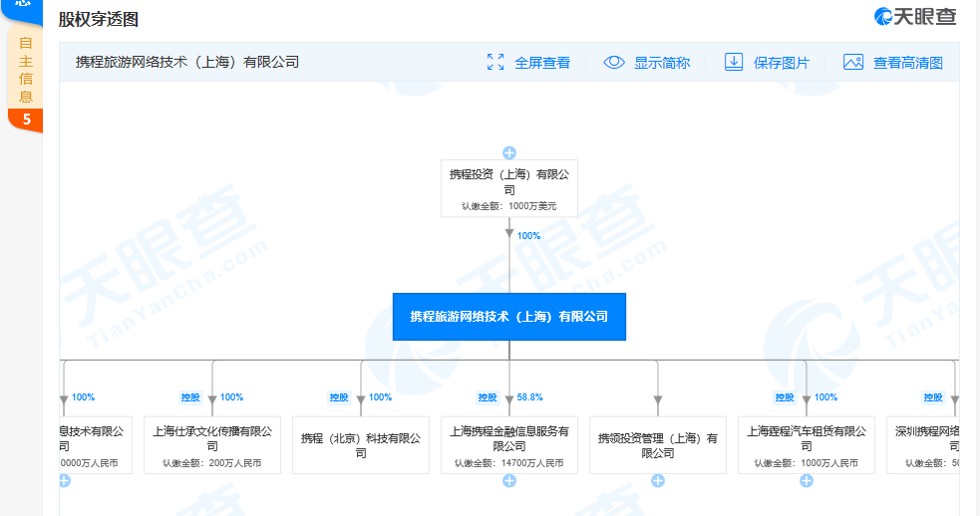This screenshot has width=980, height=516.
Task: Click 控股 tag beside 上海仕承文化传播
Action: [x=190, y=397]
